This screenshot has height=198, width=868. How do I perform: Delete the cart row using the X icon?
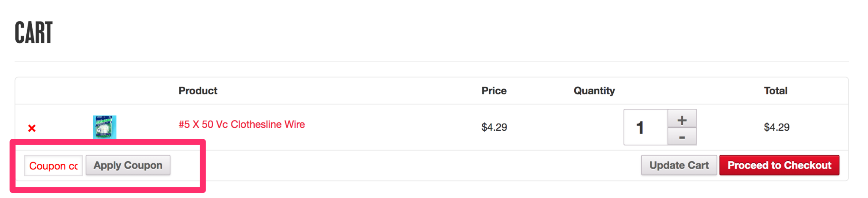click(x=32, y=128)
